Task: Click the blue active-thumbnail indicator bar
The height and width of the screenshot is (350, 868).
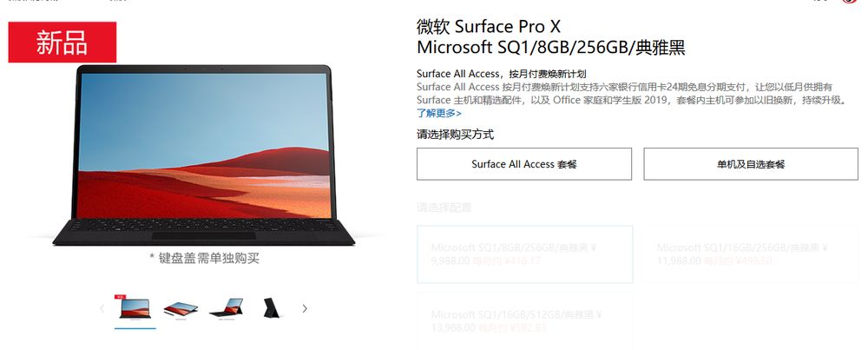Action: tap(135, 327)
